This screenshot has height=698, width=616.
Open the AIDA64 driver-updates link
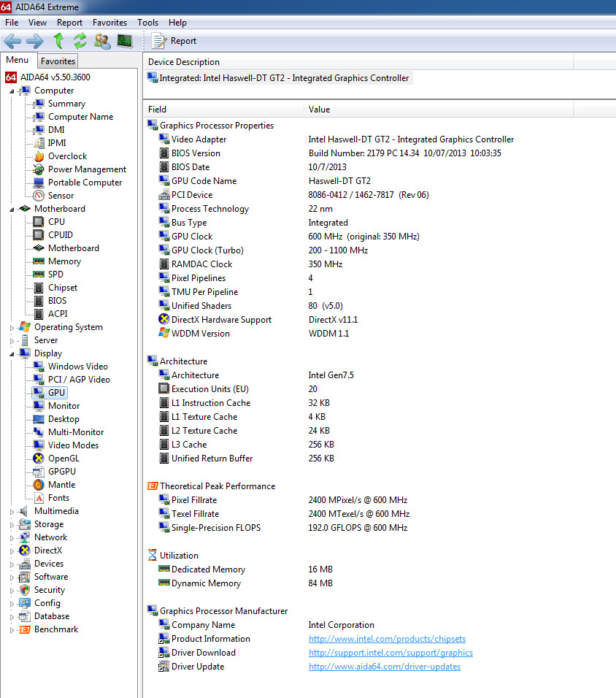pos(384,666)
